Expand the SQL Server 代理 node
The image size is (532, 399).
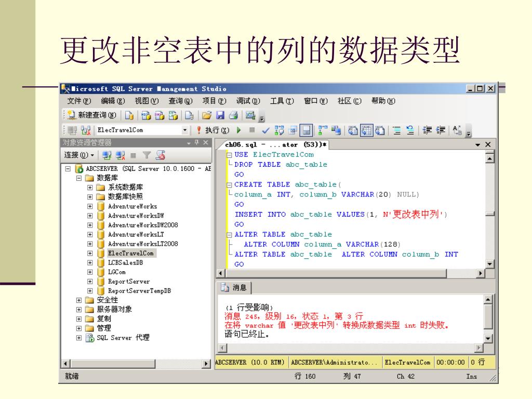[79, 338]
